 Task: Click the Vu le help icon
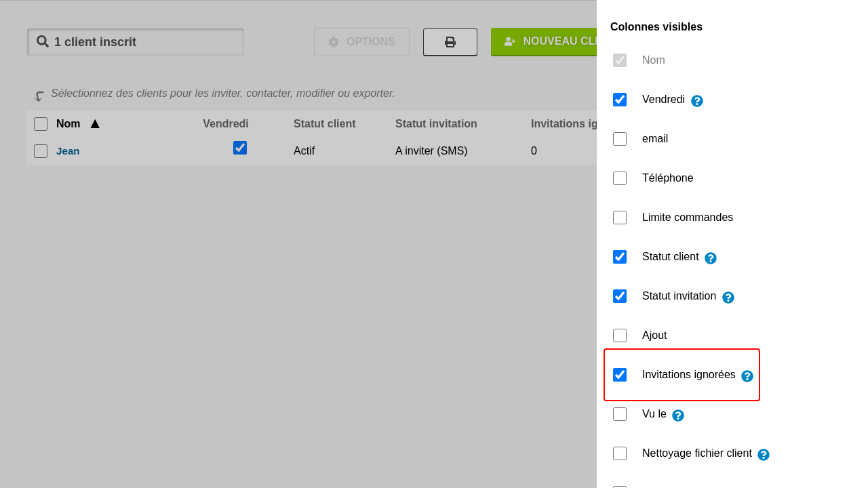point(678,415)
